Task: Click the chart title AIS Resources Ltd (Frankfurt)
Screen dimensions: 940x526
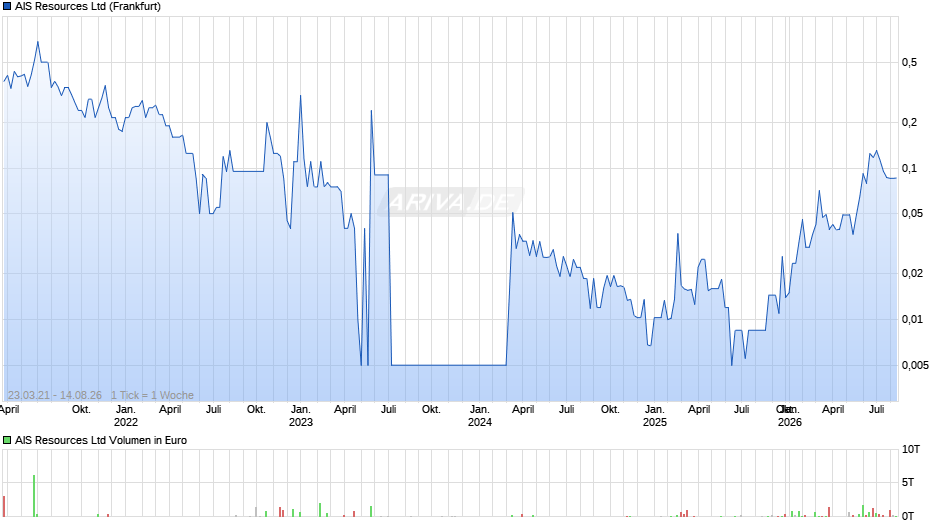Action: (x=88, y=7)
